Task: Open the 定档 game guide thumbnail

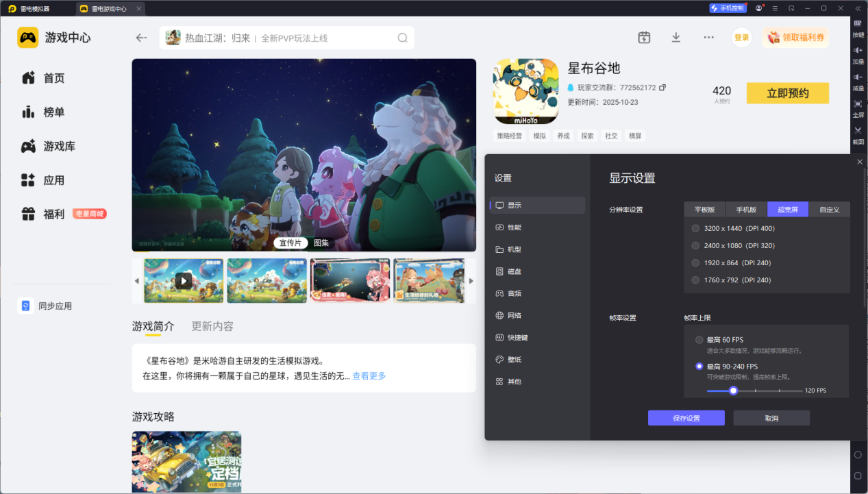Action: tap(186, 462)
